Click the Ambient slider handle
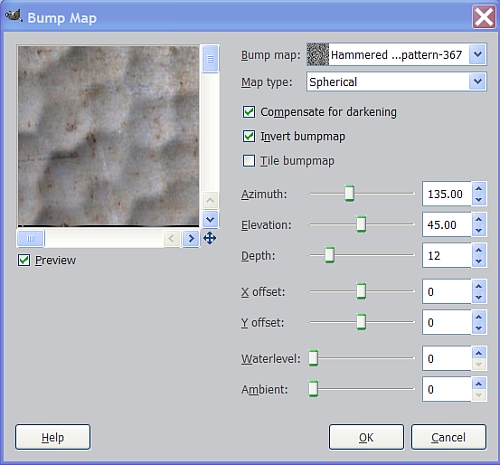 pyautogui.click(x=313, y=389)
